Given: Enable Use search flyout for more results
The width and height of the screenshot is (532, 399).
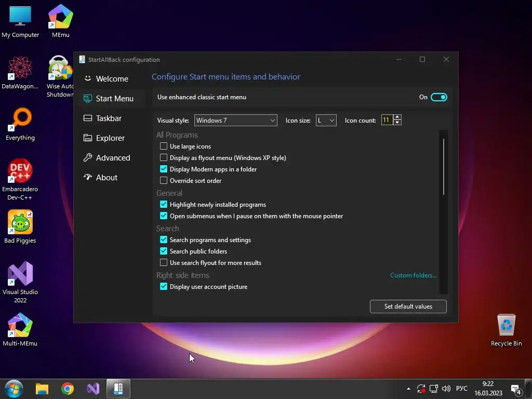Looking at the screenshot, I should point(164,262).
